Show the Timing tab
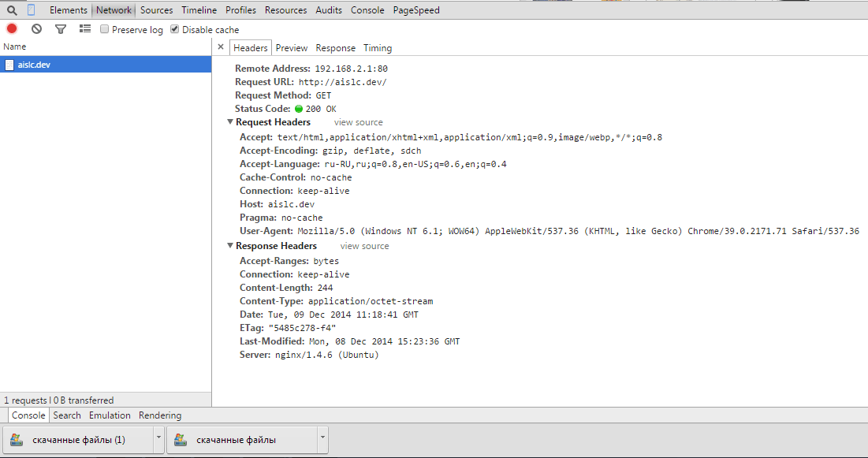The height and width of the screenshot is (458, 868). coord(378,47)
